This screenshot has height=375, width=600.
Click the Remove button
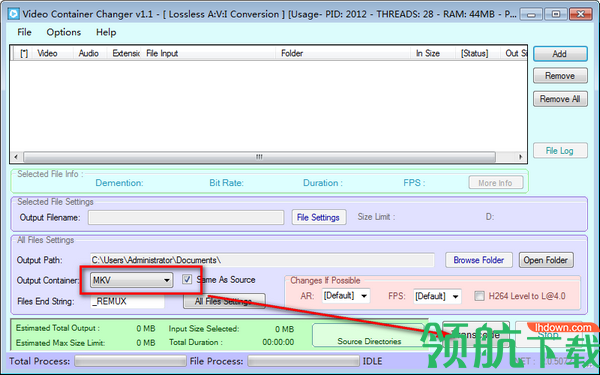point(560,76)
